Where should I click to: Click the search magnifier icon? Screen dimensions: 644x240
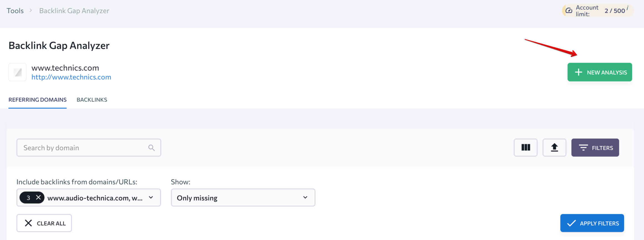point(151,148)
